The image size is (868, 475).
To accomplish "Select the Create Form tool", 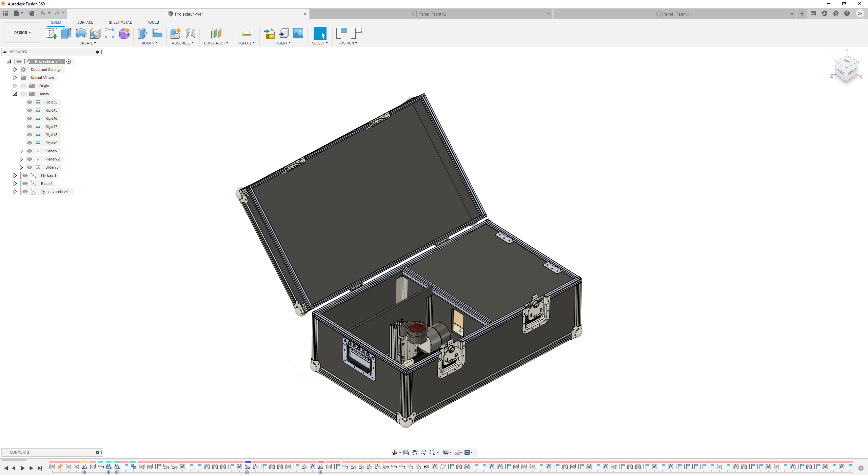I will pos(124,33).
